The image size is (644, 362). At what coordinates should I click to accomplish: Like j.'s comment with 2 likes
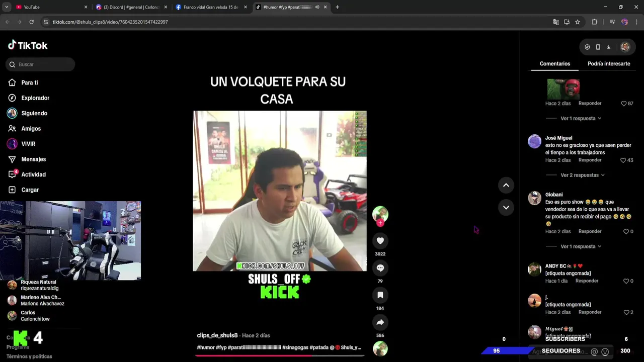[x=626, y=312]
